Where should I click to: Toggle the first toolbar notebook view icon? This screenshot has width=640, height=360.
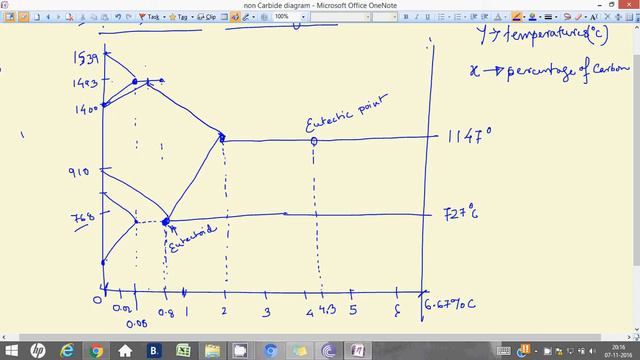coord(10,17)
